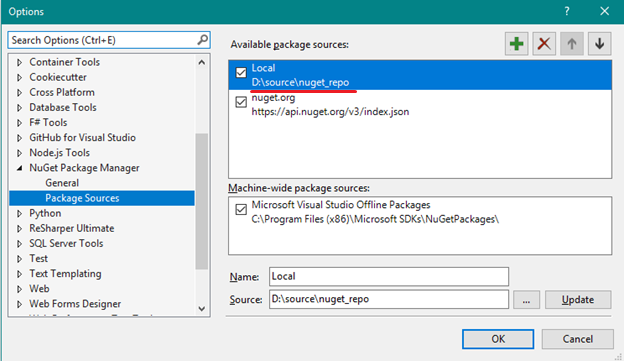624x361 pixels.
Task: Select the Container Tools label
Action: tap(64, 62)
